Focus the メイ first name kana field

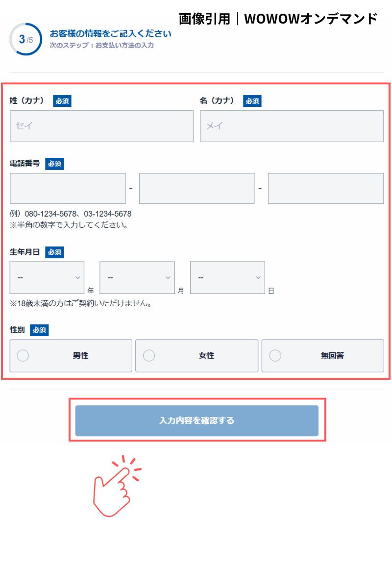[292, 126]
